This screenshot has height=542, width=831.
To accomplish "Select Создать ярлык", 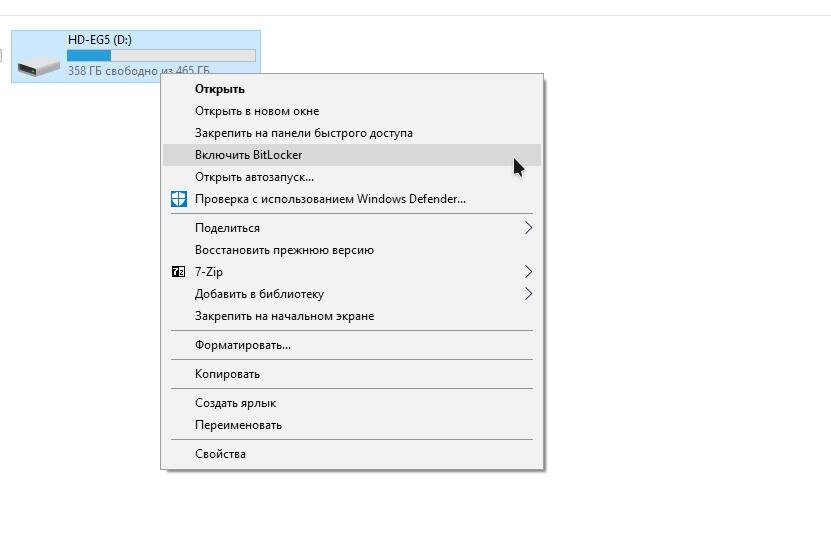I will click(x=352, y=403).
